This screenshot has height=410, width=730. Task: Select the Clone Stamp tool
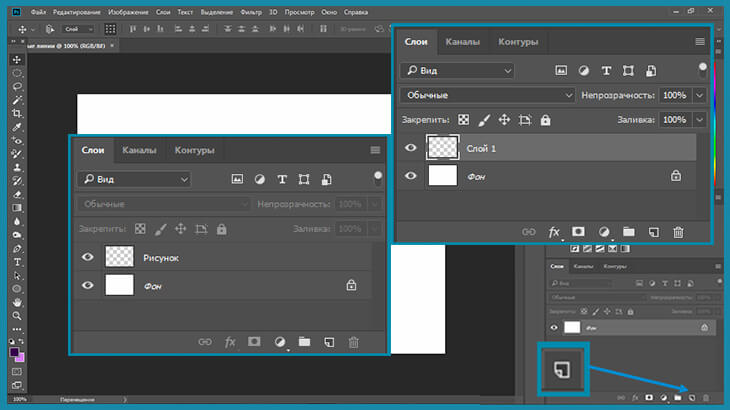click(x=17, y=168)
